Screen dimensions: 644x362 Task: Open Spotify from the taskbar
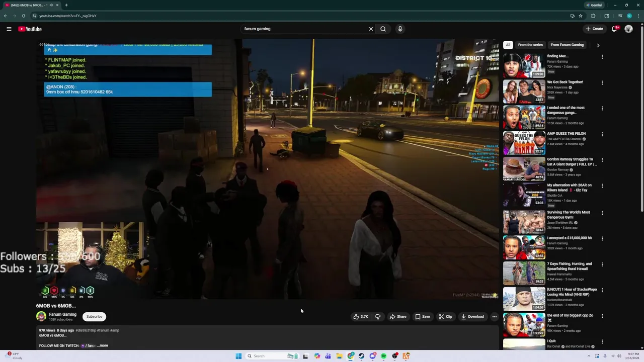[x=383, y=356]
